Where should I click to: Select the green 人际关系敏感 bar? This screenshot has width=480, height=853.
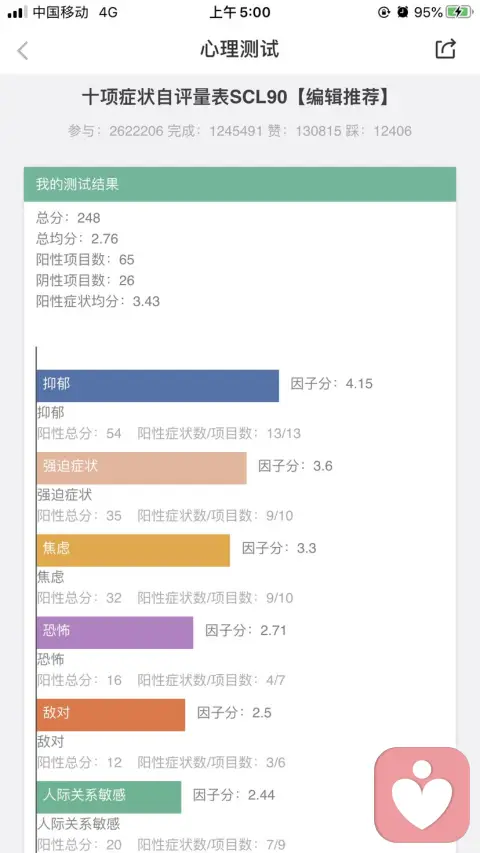(109, 797)
